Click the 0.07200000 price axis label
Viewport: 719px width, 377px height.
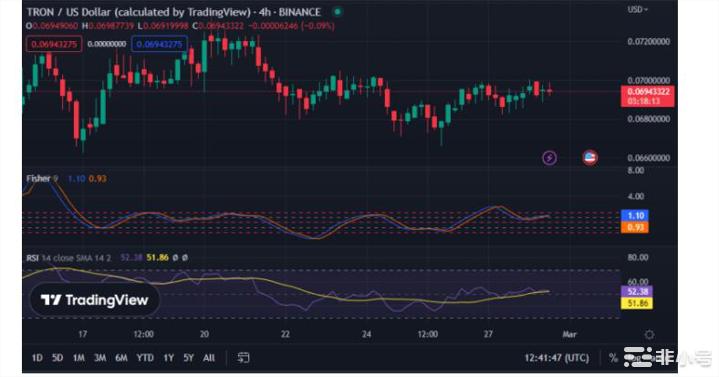[x=648, y=41]
